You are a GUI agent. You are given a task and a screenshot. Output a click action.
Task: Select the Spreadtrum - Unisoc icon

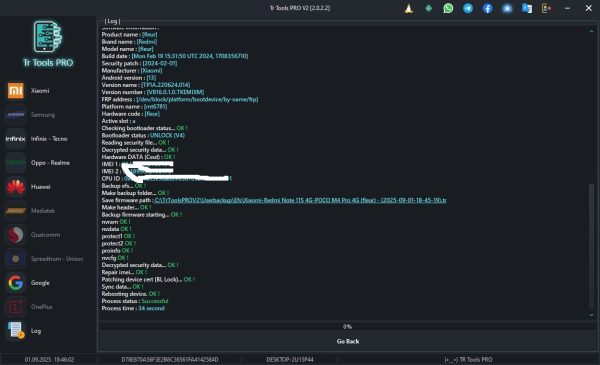point(16,259)
